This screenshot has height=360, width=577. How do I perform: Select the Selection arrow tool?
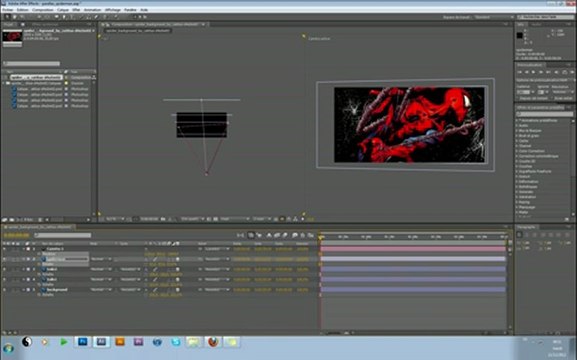7,17
